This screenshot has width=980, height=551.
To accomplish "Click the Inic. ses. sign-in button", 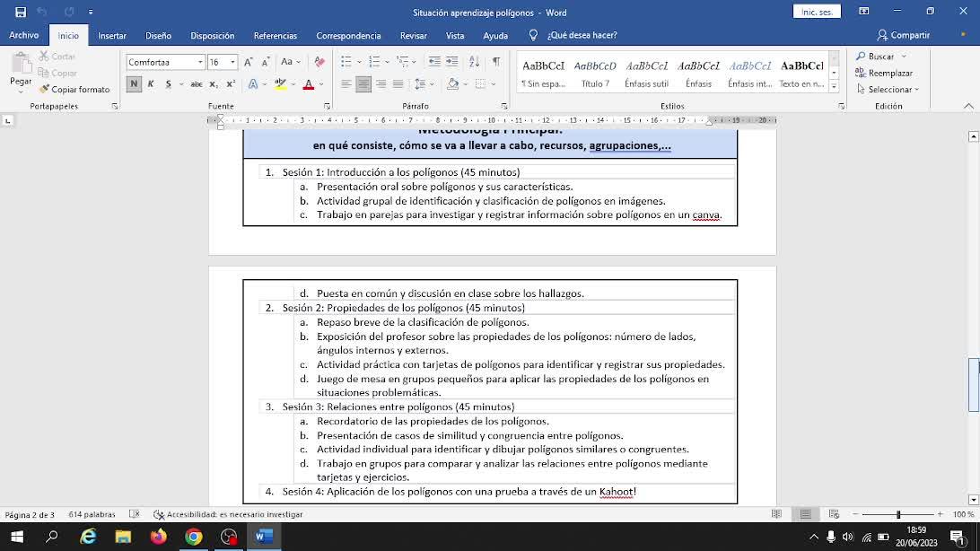I will point(817,12).
